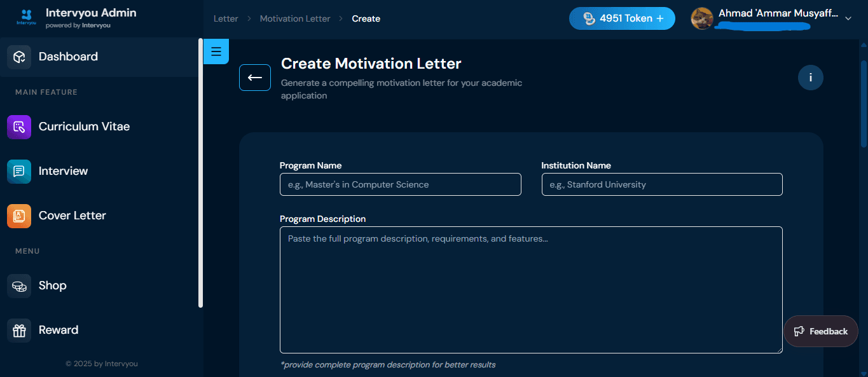This screenshot has width=868, height=377.
Task: Click the Reward gift icon
Action: coord(19,330)
